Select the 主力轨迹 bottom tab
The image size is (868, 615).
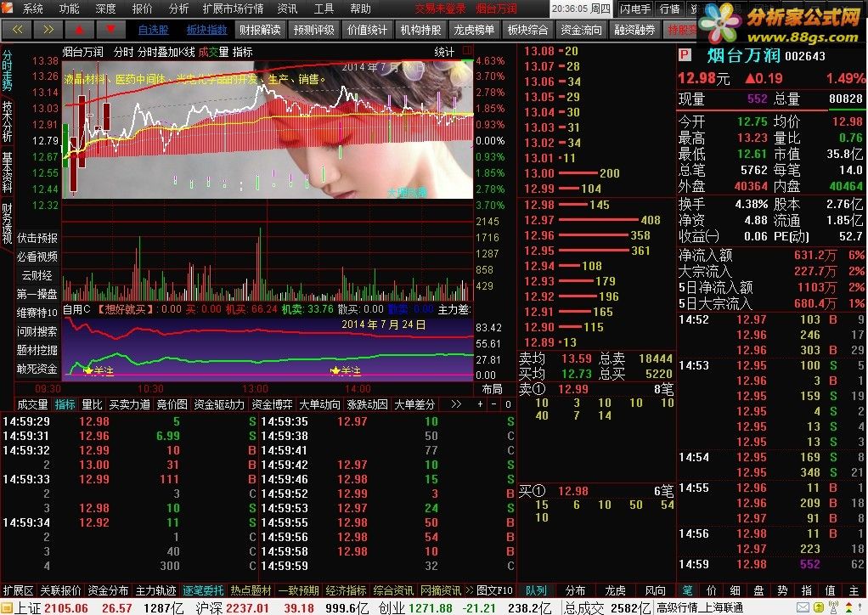click(155, 590)
